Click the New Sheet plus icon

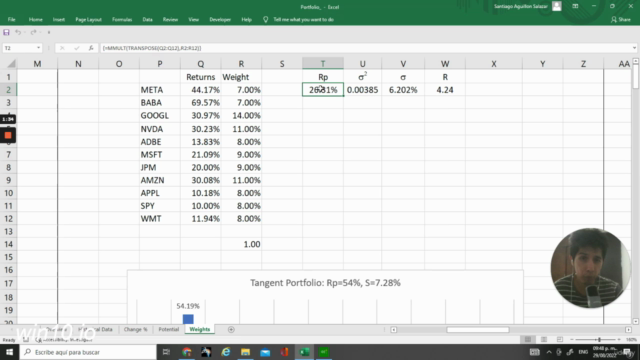[x=231, y=329]
